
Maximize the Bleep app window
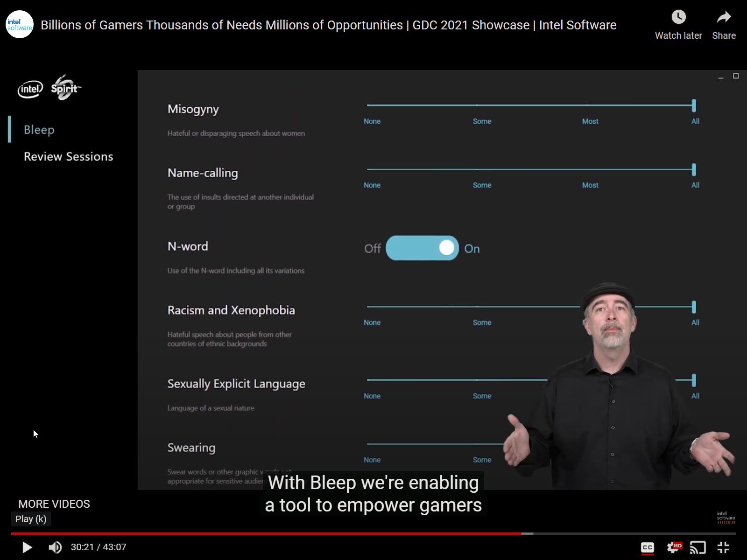736,76
